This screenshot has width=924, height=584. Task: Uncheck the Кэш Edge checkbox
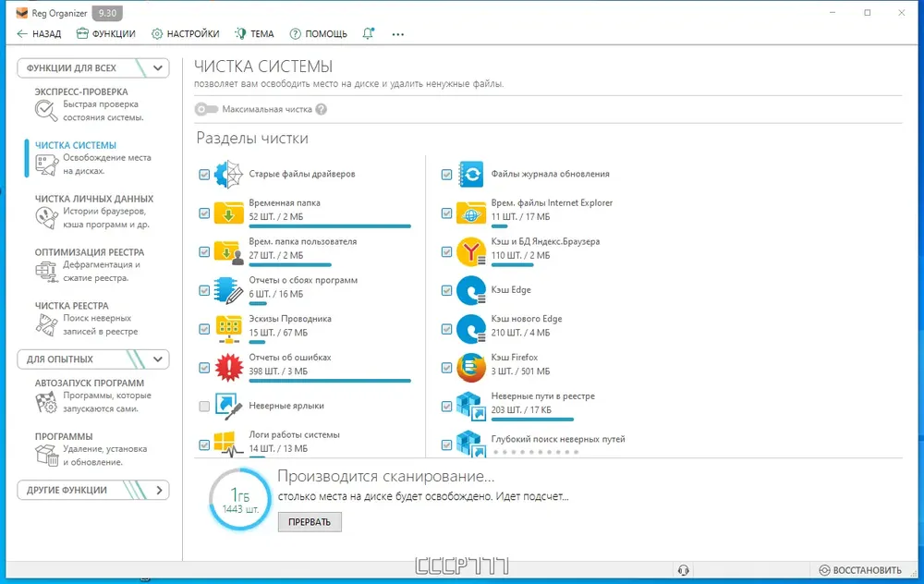pyautogui.click(x=446, y=290)
